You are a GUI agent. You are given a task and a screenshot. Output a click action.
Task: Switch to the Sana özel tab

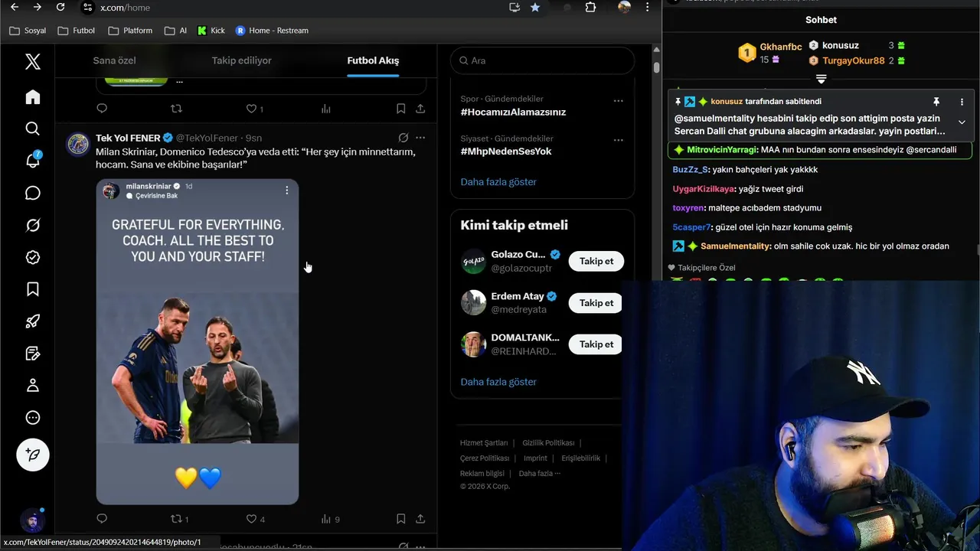(114, 60)
